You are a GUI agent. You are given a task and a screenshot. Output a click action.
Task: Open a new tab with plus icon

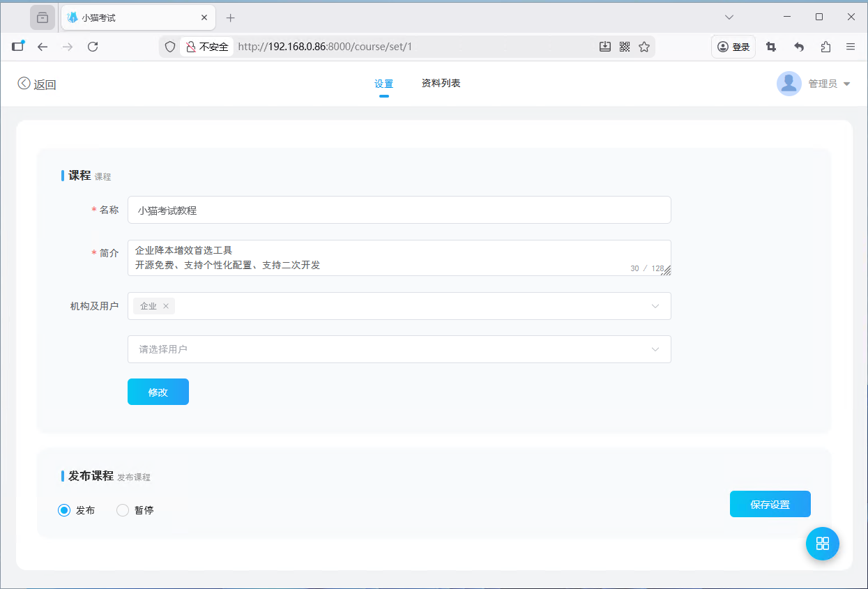(x=231, y=17)
